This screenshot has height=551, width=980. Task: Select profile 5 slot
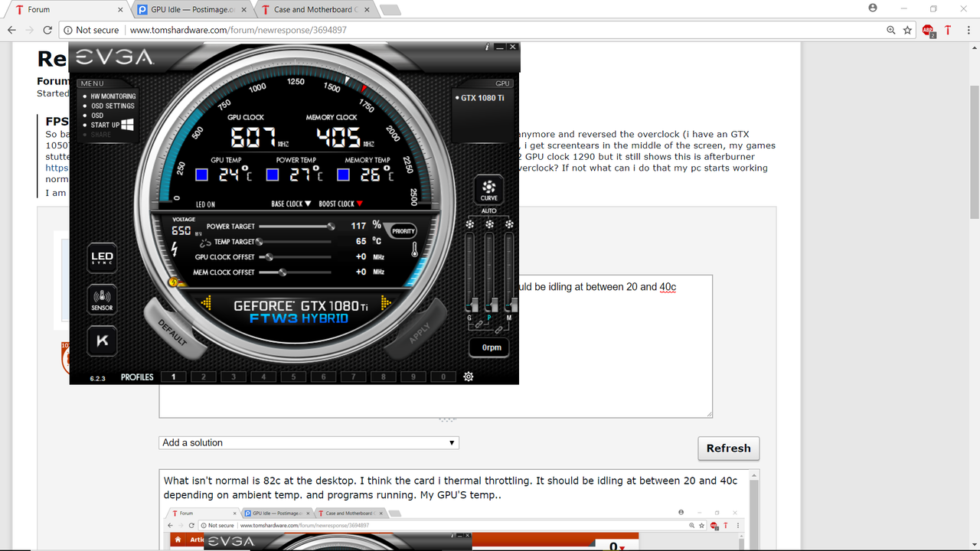click(293, 377)
